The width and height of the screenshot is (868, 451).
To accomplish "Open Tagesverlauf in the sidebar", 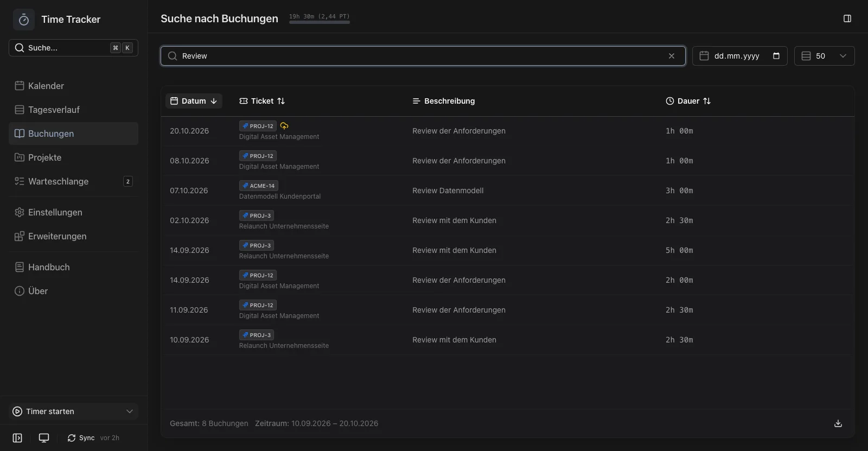I will click(73, 110).
